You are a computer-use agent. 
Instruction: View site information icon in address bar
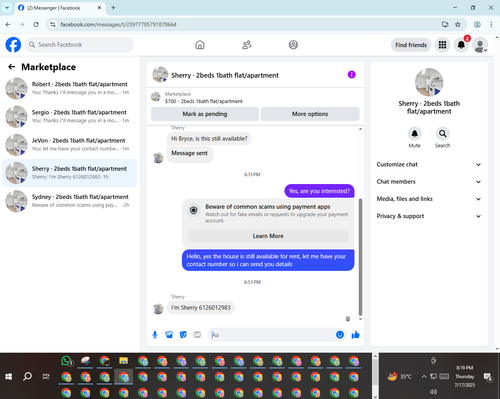[x=53, y=24]
